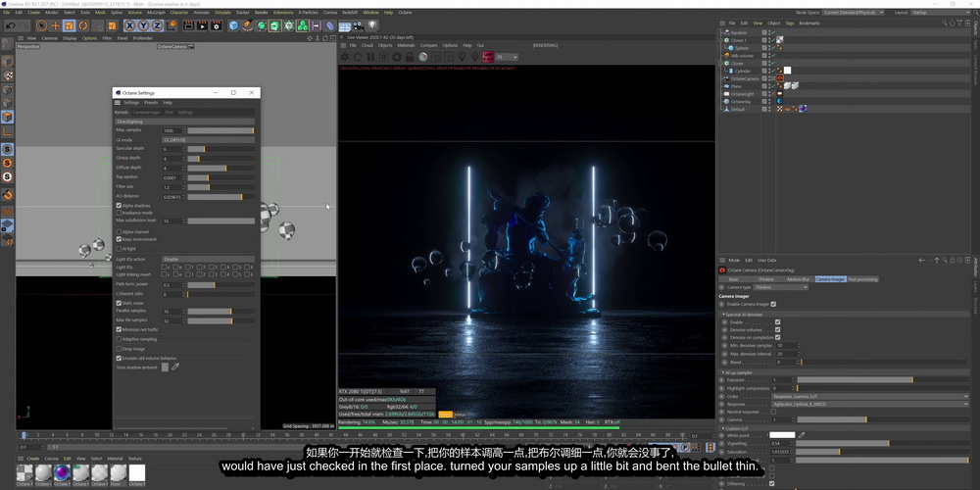
Task: Click the White point color swatch
Action: tap(782, 435)
